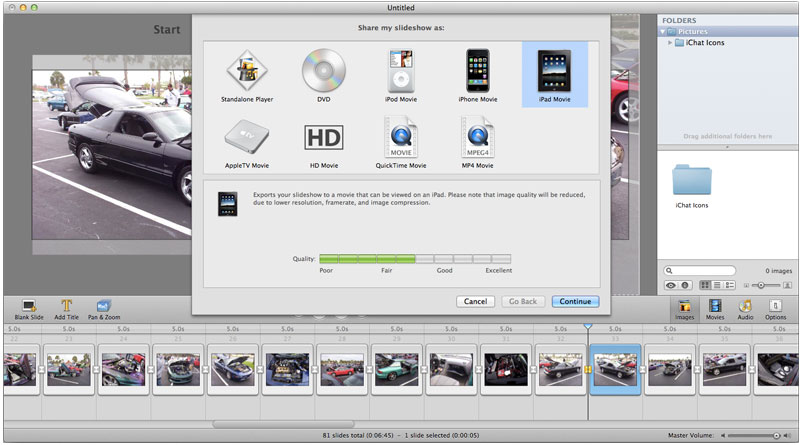Collapse the Pictures folder in sidebar
The height and width of the screenshot is (445, 800).
click(x=663, y=32)
